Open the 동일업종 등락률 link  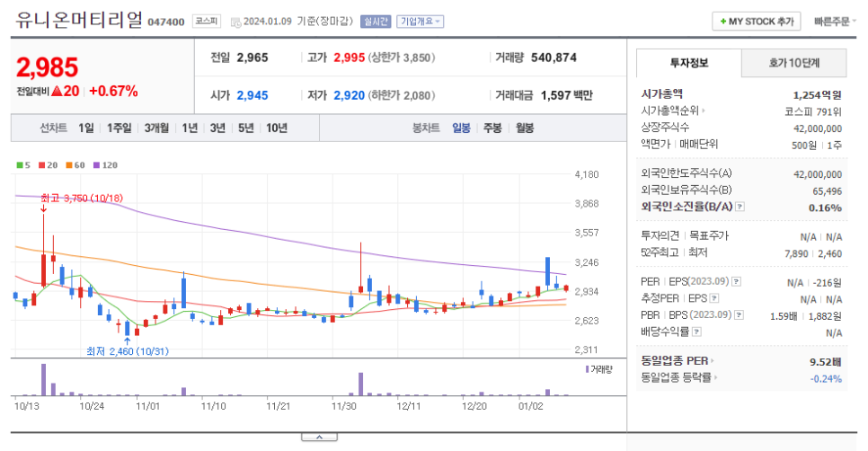click(x=678, y=378)
